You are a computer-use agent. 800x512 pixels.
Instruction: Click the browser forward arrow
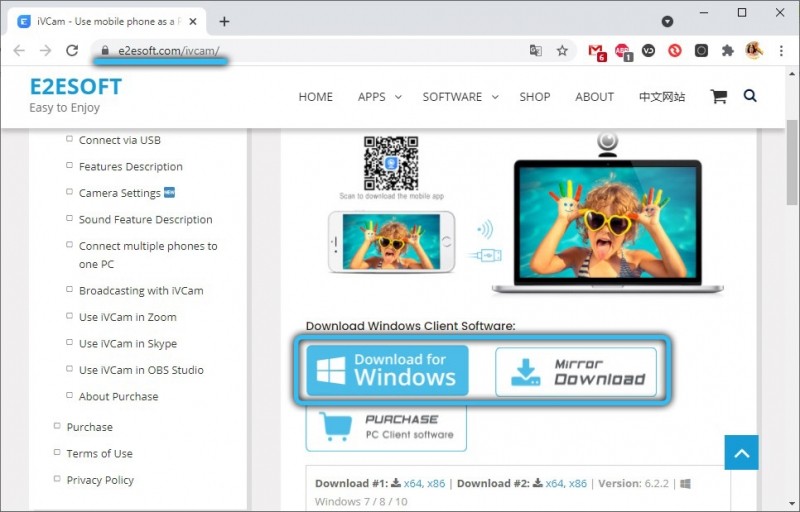45,50
